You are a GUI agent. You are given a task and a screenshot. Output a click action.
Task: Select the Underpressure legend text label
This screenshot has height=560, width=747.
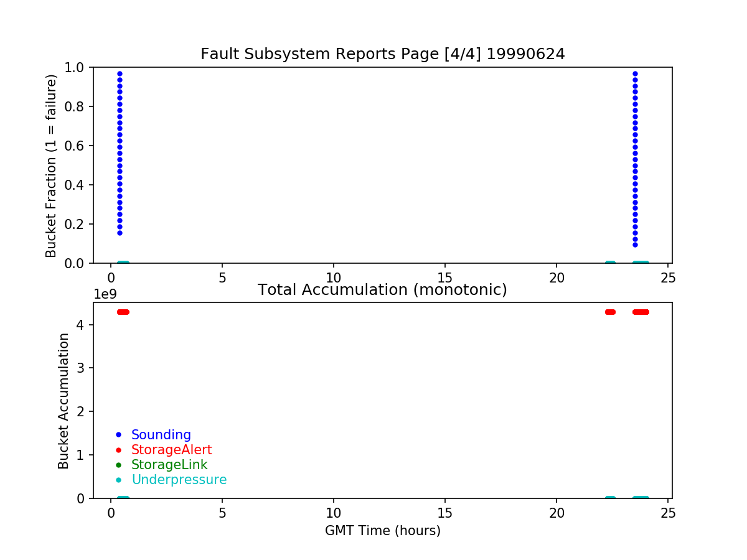click(x=179, y=480)
